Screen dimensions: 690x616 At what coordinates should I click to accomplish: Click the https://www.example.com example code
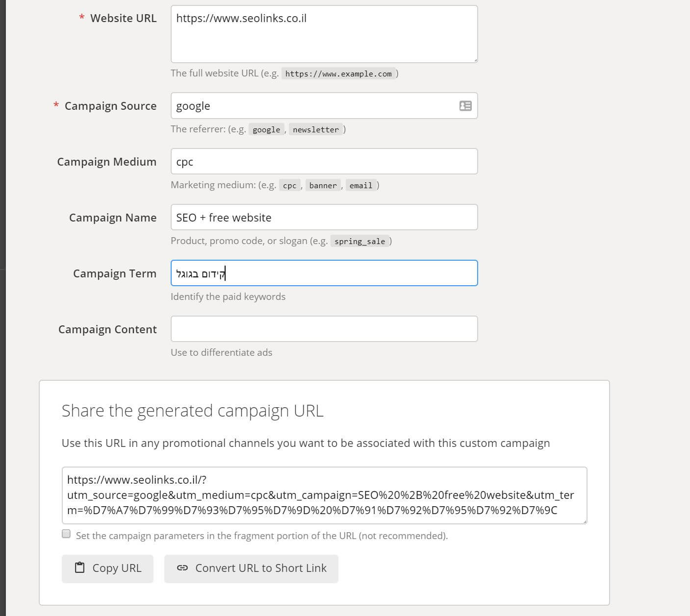point(338,74)
